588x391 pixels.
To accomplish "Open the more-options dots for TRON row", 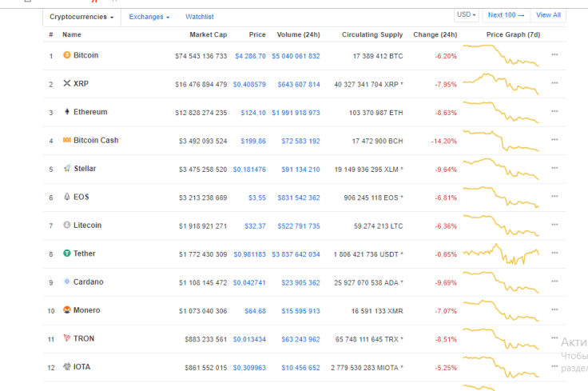I will pos(554,338).
